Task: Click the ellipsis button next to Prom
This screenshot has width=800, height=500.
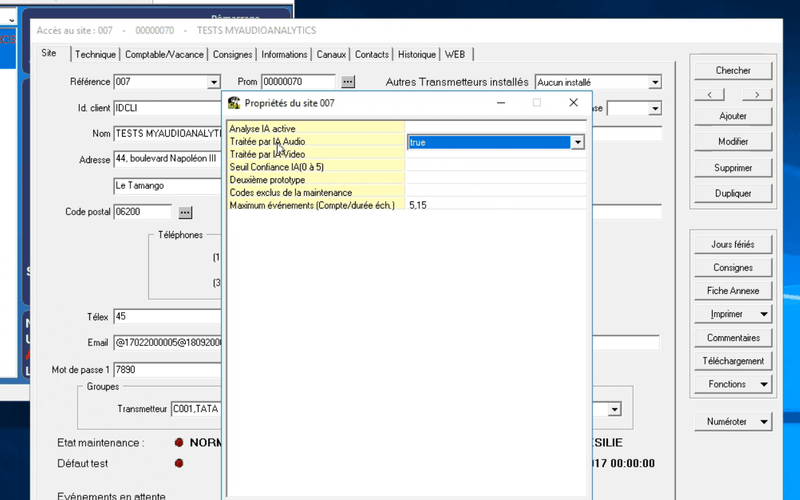Action: tap(348, 81)
